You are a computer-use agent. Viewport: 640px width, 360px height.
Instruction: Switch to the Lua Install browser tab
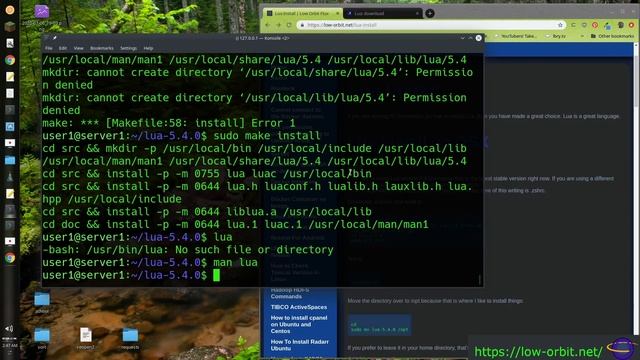click(303, 13)
